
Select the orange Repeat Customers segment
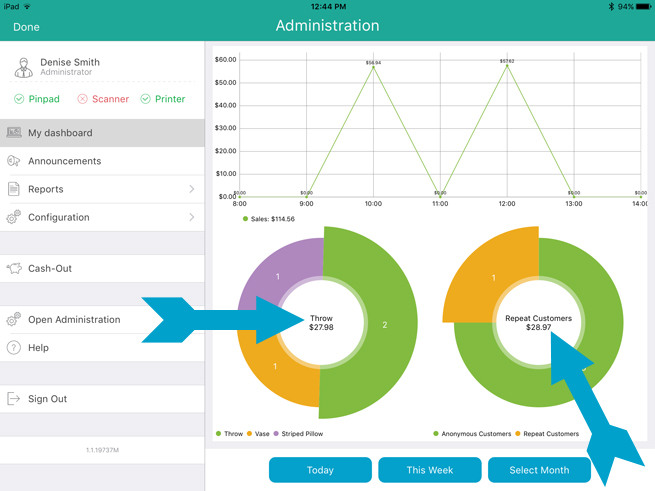493,277
